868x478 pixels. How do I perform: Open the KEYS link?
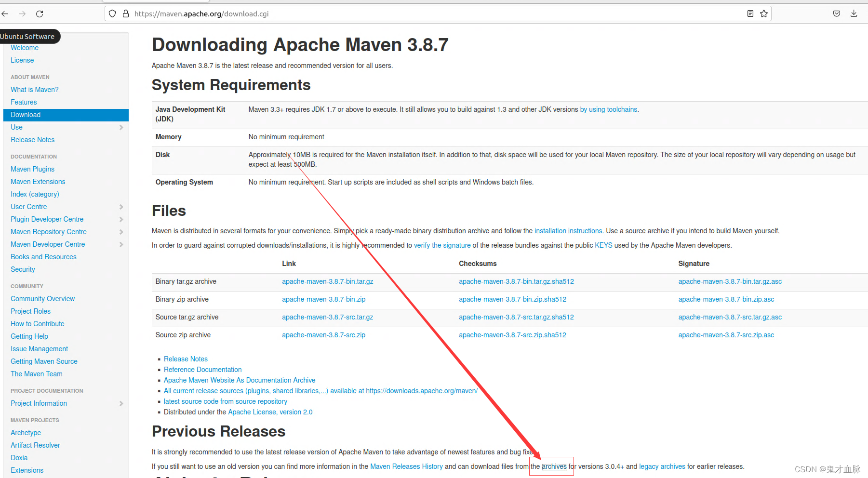(603, 245)
